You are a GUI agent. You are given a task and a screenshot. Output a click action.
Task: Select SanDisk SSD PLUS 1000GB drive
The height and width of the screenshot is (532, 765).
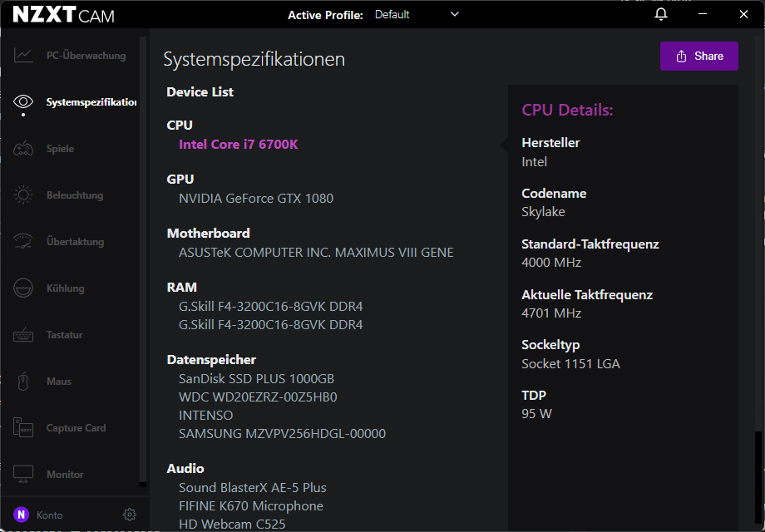(256, 378)
